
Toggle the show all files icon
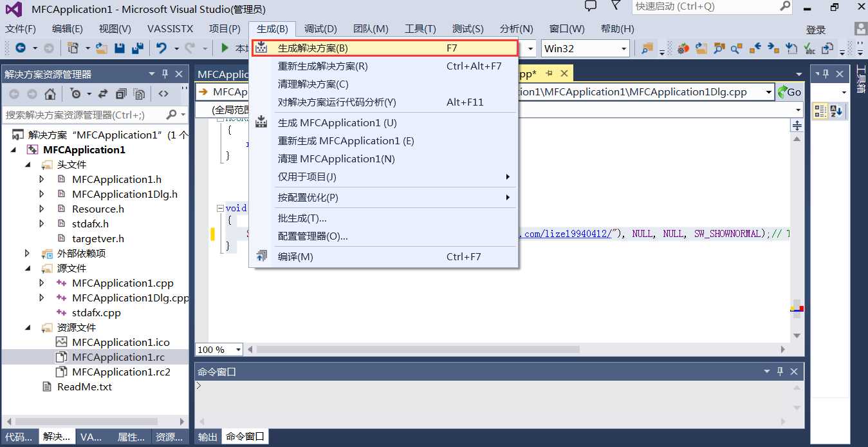tap(139, 94)
